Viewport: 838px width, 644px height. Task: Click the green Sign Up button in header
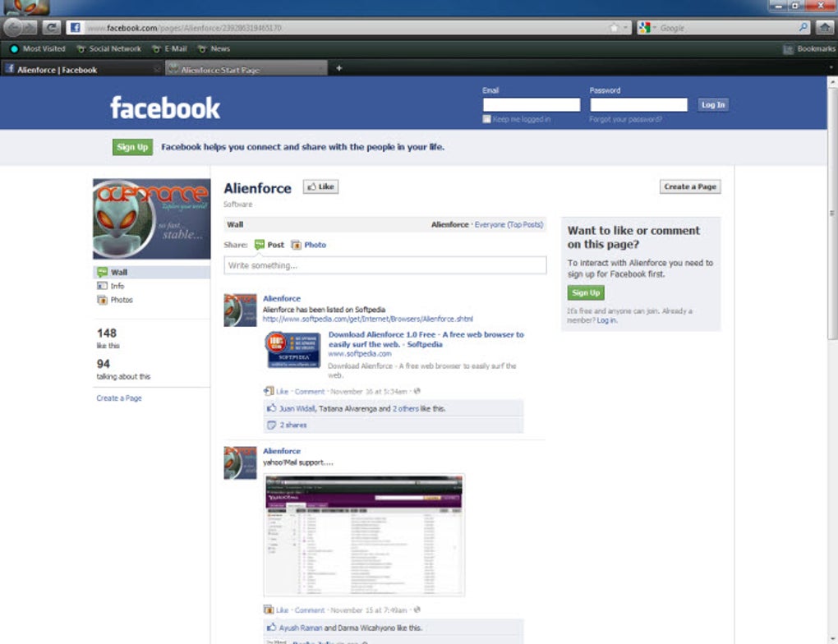click(x=132, y=147)
